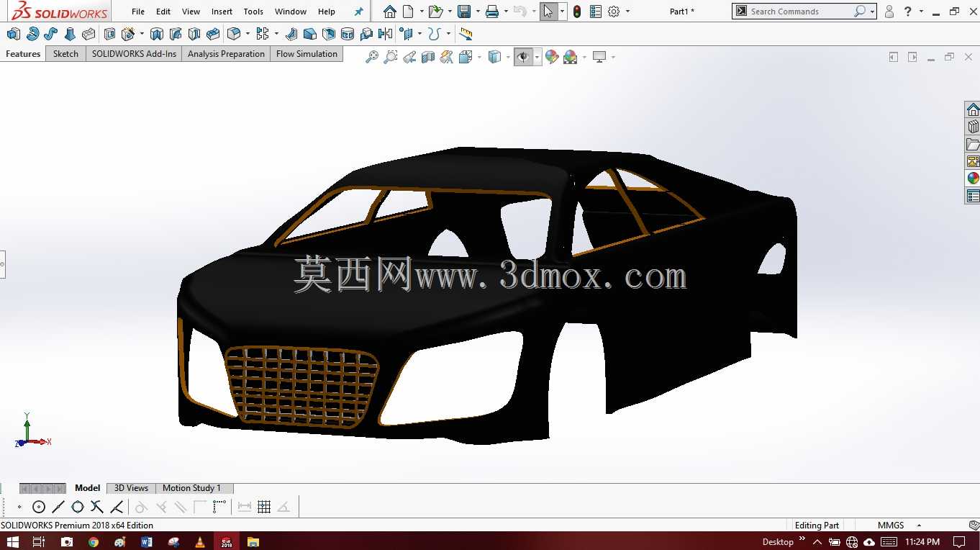Select the Lofted Boss/Base tool

point(70,34)
